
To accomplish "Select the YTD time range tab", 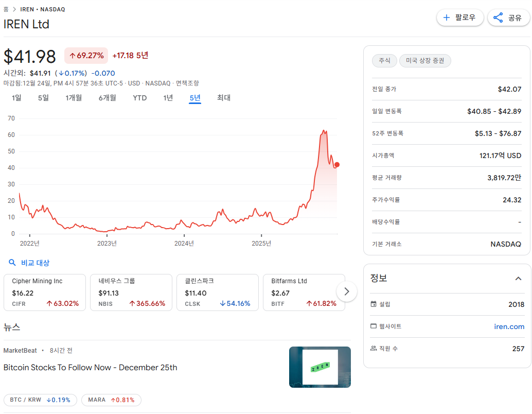I will pos(140,98).
